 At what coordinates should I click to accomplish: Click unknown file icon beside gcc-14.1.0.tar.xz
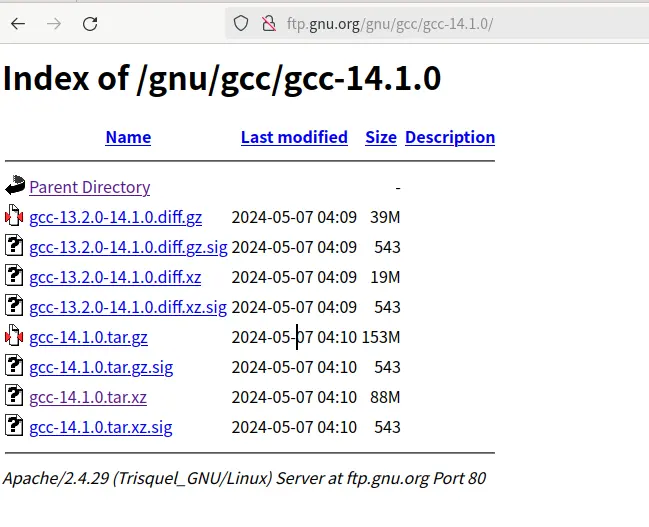[14, 395]
